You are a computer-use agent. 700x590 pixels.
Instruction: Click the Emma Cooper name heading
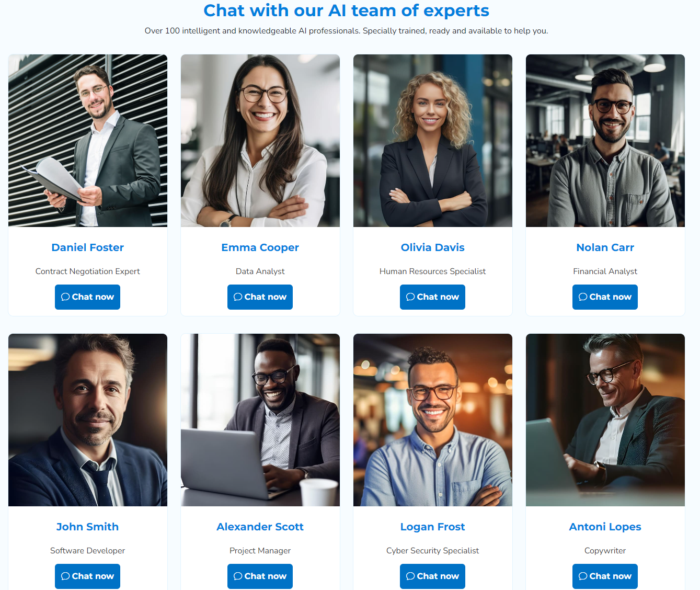pos(260,247)
